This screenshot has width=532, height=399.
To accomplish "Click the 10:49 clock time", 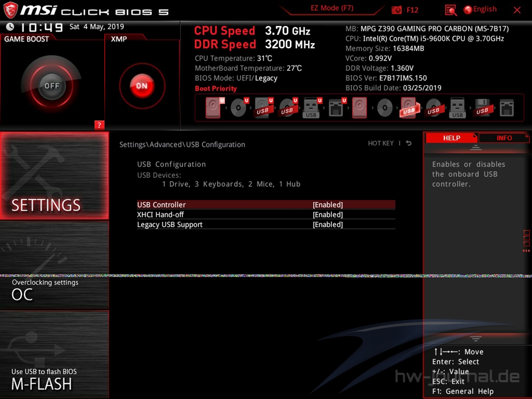I will point(42,27).
